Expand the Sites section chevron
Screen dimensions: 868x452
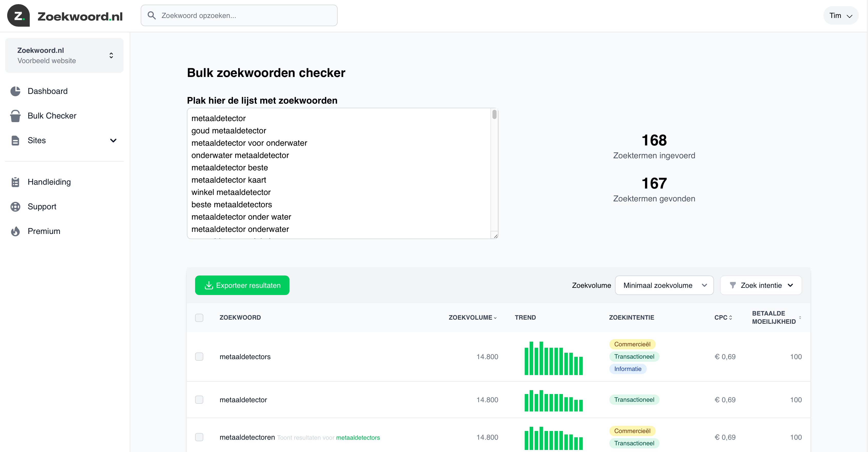pyautogui.click(x=113, y=141)
